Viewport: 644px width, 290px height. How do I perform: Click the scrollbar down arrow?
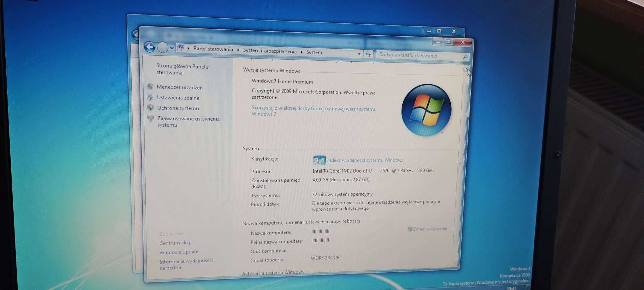coord(455,264)
